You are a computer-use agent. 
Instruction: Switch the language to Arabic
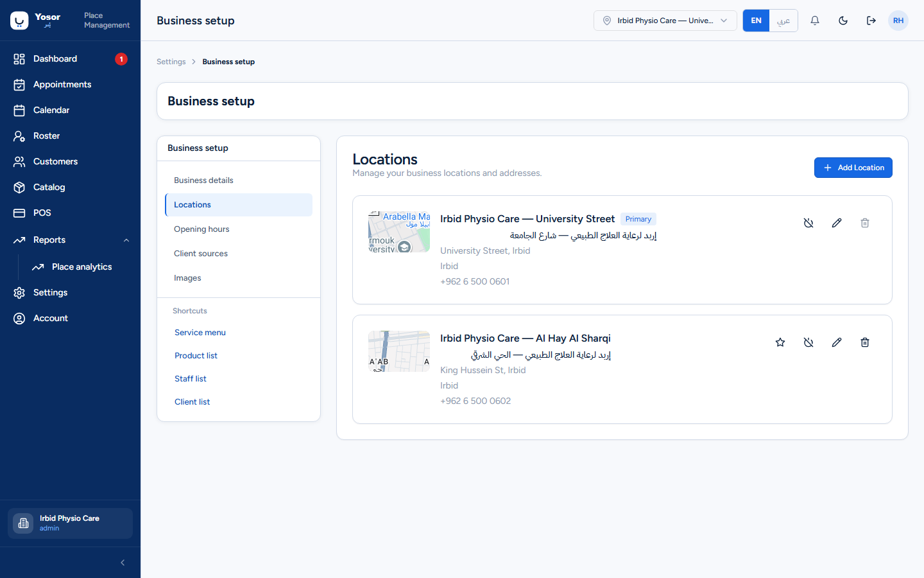pos(783,21)
